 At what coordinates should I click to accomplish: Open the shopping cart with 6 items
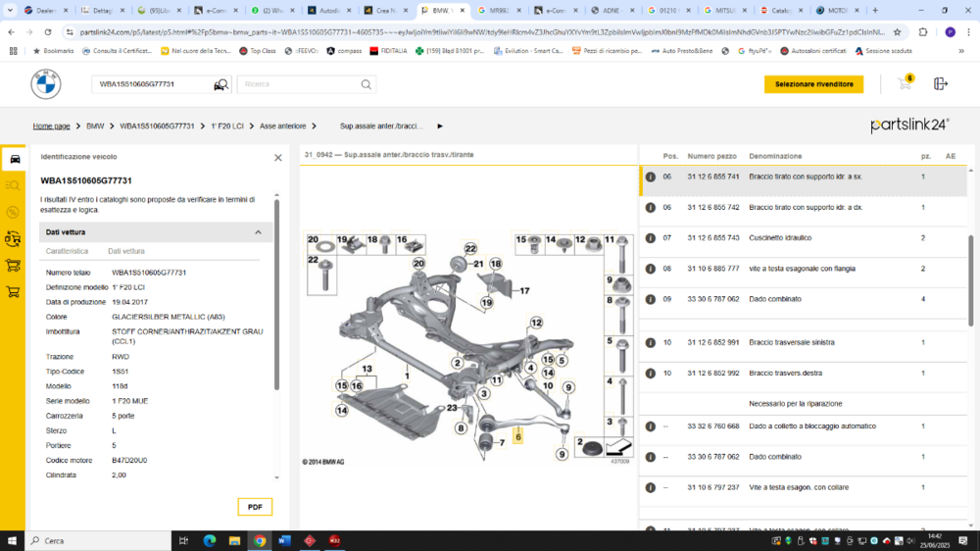[x=904, y=84]
